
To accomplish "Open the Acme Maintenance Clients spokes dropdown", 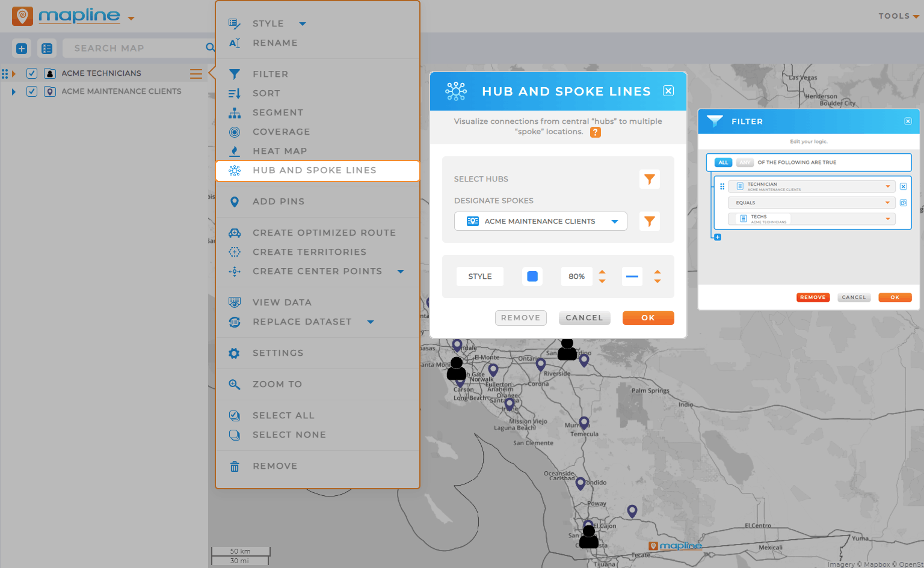I will (x=541, y=221).
